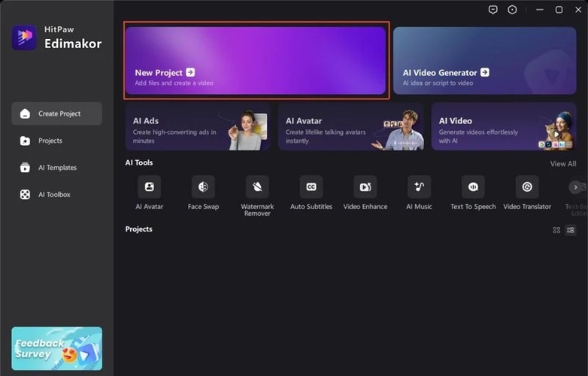Open the AI Avatar card with talking avatars
Viewport: 588px width, 376px height.
pos(351,126)
